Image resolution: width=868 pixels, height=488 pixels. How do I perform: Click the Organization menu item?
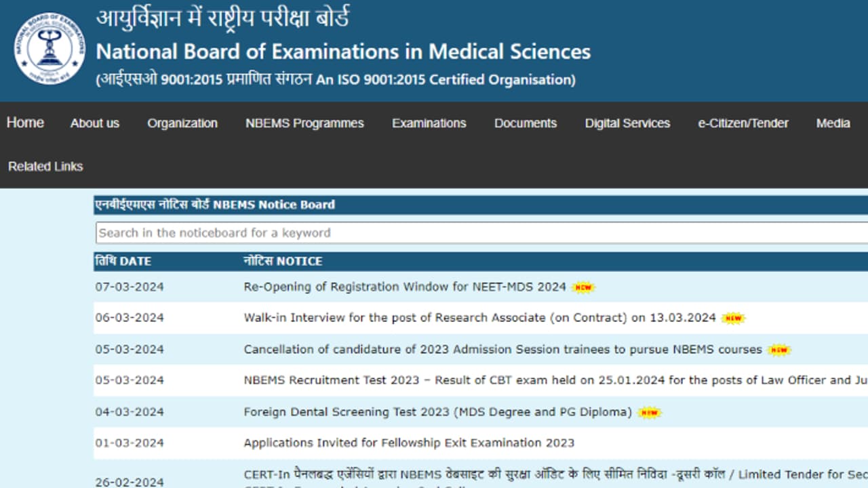pos(182,123)
